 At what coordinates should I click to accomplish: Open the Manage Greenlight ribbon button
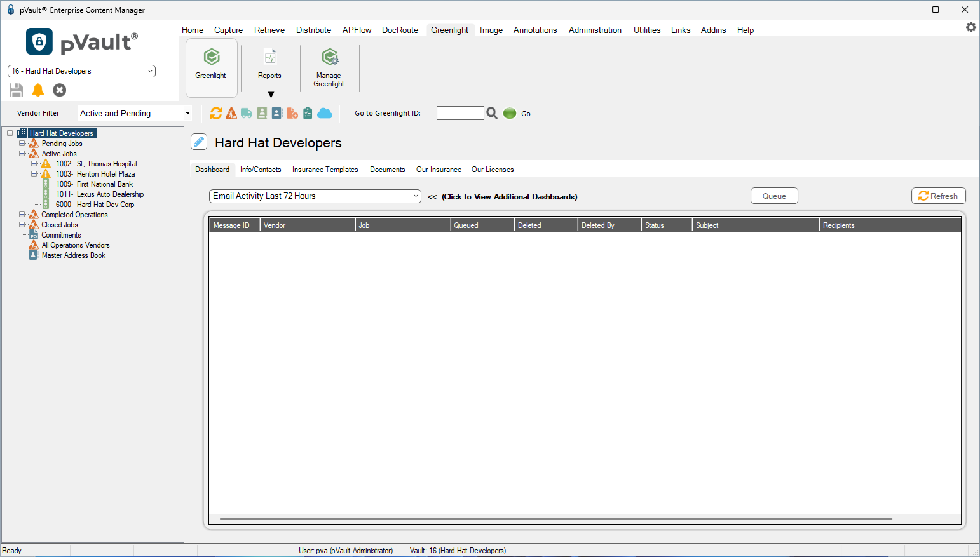pos(329,67)
